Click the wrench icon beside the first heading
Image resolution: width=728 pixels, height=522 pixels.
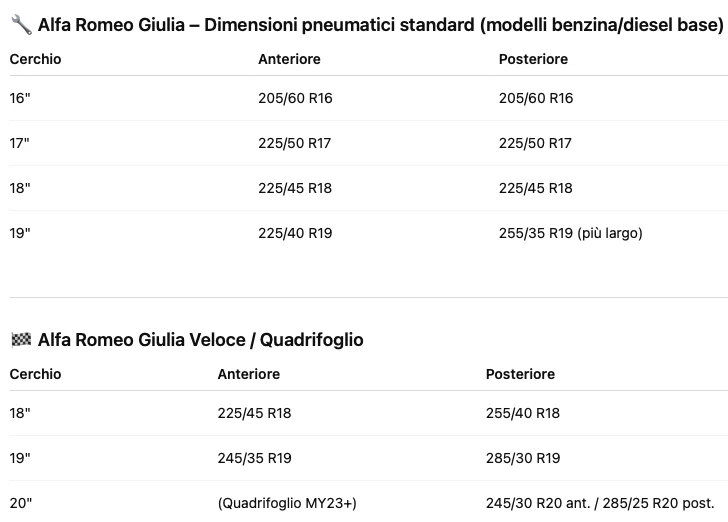(20, 25)
